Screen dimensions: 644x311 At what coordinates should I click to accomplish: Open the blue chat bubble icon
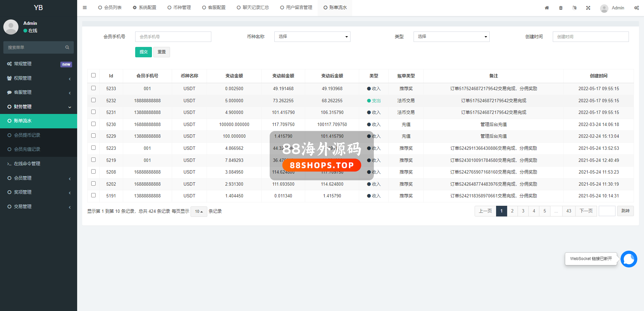629,259
